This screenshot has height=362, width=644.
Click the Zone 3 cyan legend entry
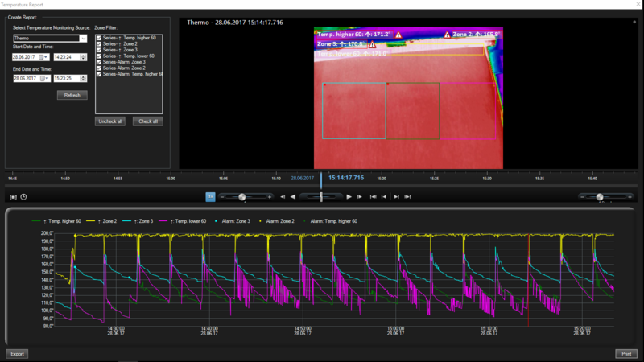[138, 221]
